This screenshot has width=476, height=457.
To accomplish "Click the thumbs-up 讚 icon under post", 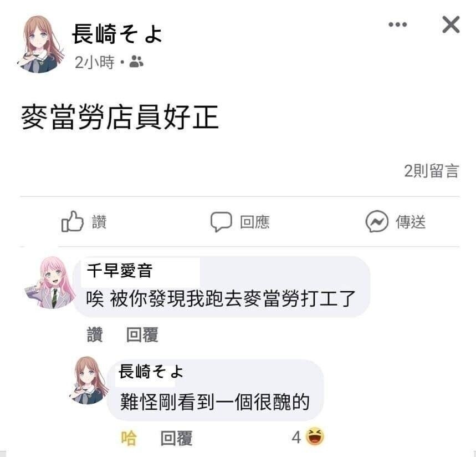I will pyautogui.click(x=73, y=221).
